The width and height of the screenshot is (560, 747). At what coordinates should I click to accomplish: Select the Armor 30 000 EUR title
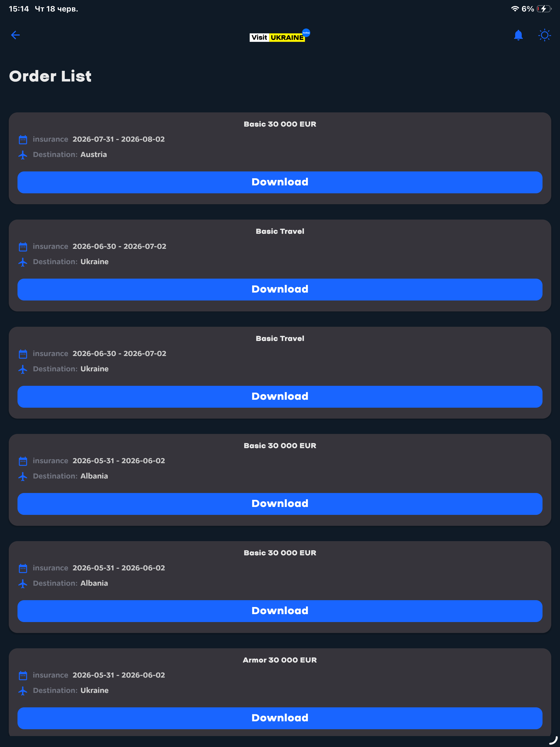[280, 660]
